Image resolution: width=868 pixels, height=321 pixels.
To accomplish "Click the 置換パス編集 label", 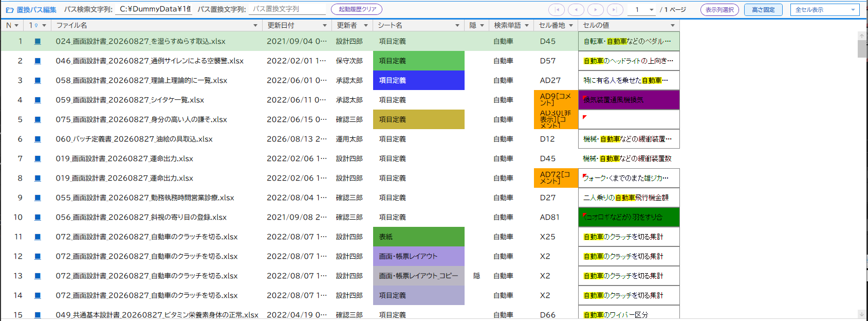I will [36, 10].
